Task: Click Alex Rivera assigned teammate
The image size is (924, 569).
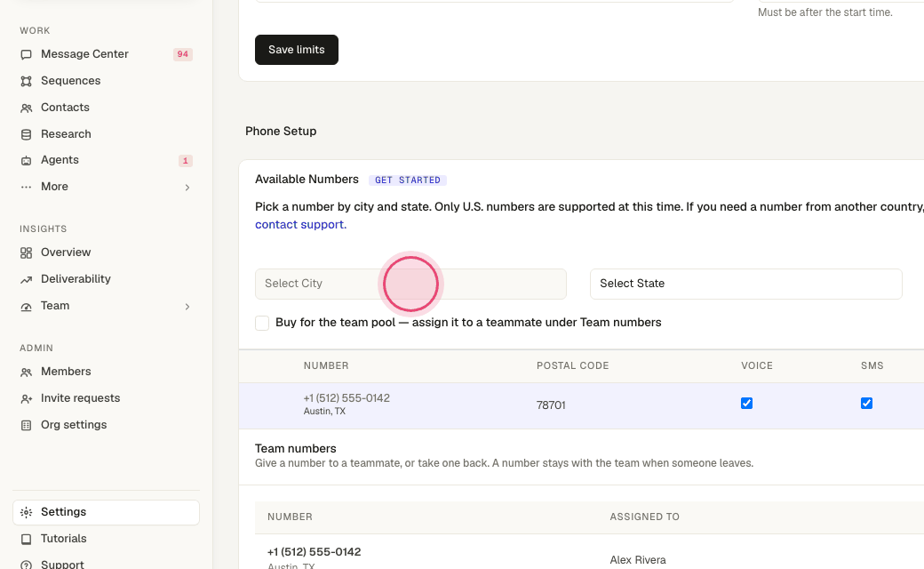Action: [x=638, y=559]
